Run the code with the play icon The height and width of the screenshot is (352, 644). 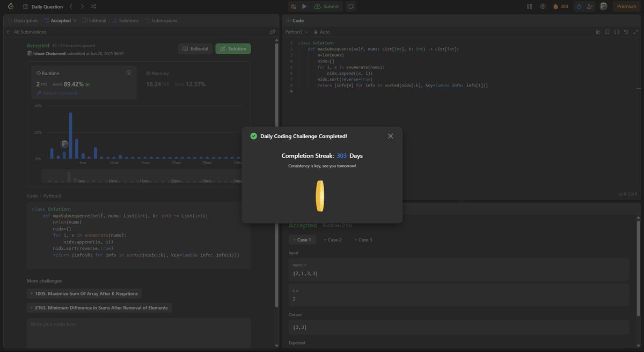coord(304,6)
